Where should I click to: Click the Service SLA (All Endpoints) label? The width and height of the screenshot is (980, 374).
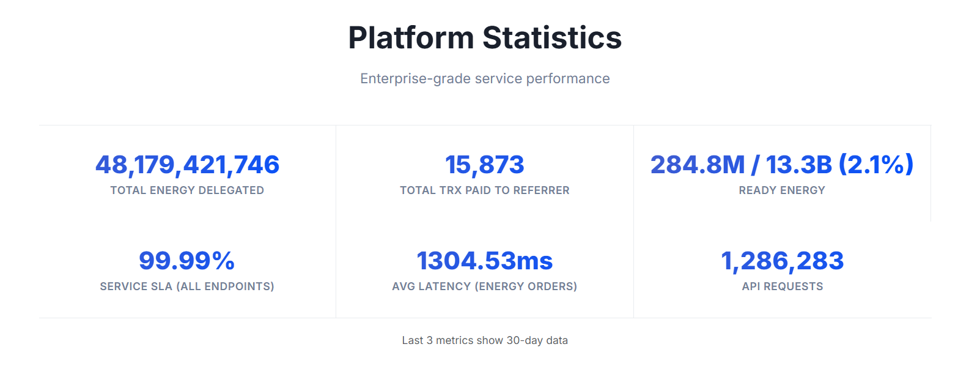(x=187, y=286)
